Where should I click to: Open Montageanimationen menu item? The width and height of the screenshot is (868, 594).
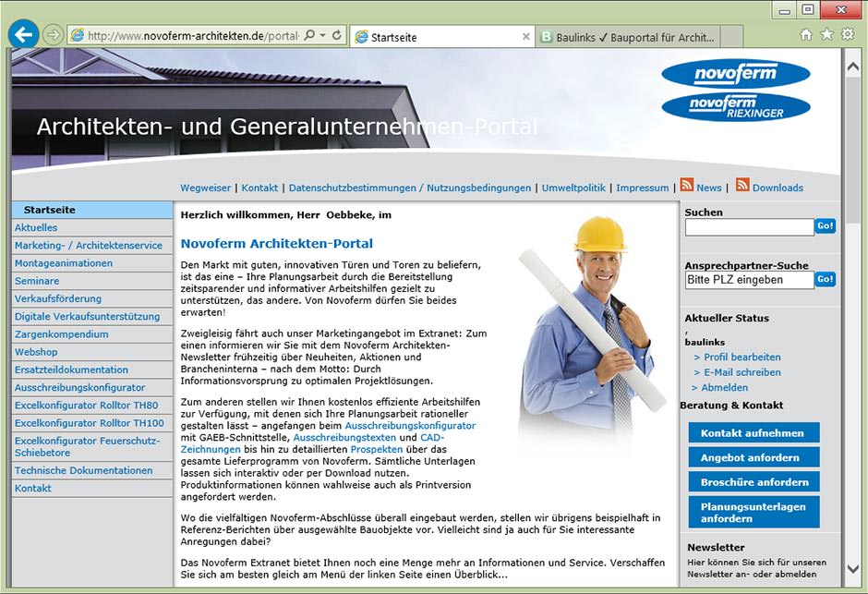tap(92, 263)
